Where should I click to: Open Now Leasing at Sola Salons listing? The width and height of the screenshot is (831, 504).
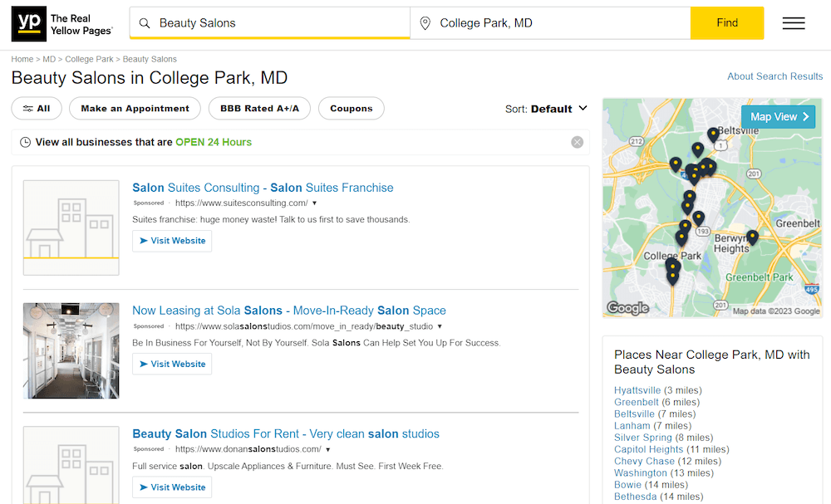tap(289, 311)
